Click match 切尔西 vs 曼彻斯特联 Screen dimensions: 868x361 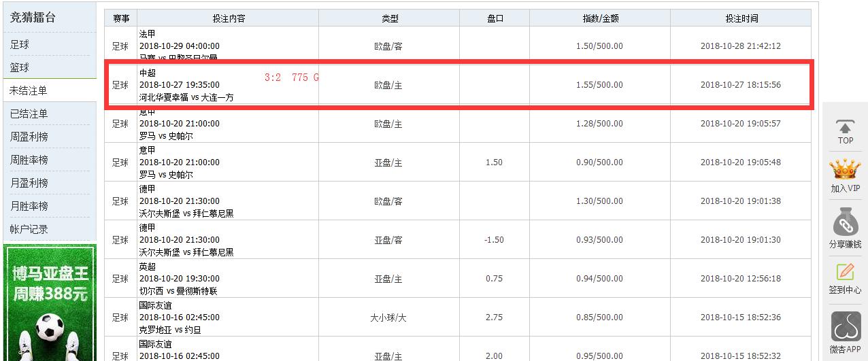[x=178, y=291]
